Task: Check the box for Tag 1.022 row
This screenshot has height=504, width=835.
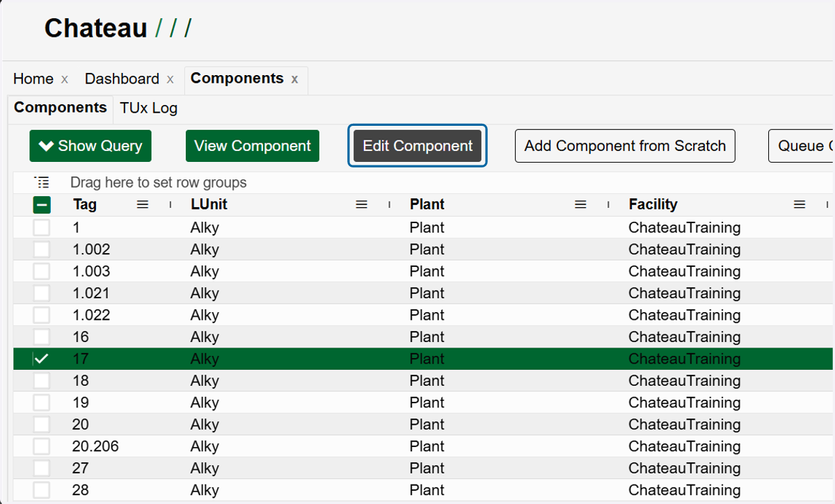Action: [x=42, y=315]
